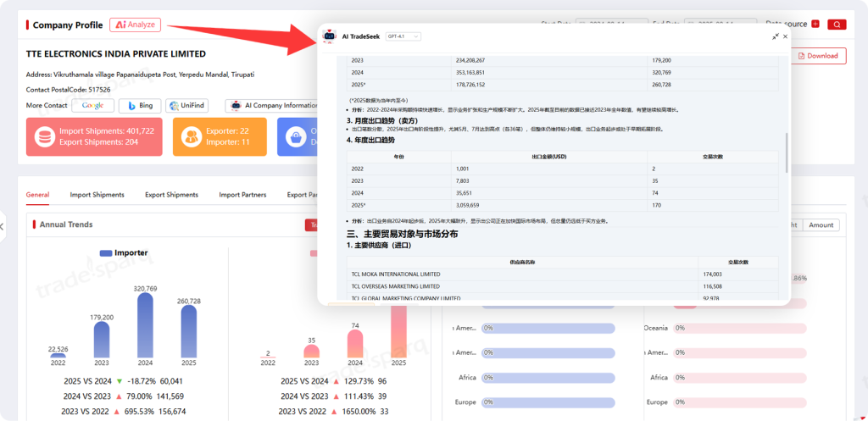This screenshot has width=868, height=421.
Task: Select the Amount view toggle
Action: pos(821,225)
